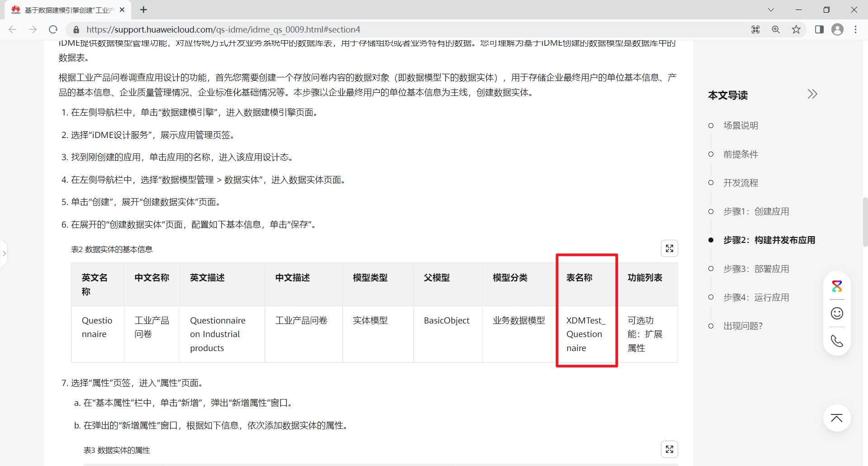Click the page vertical scrollbar thumb

pos(865,222)
